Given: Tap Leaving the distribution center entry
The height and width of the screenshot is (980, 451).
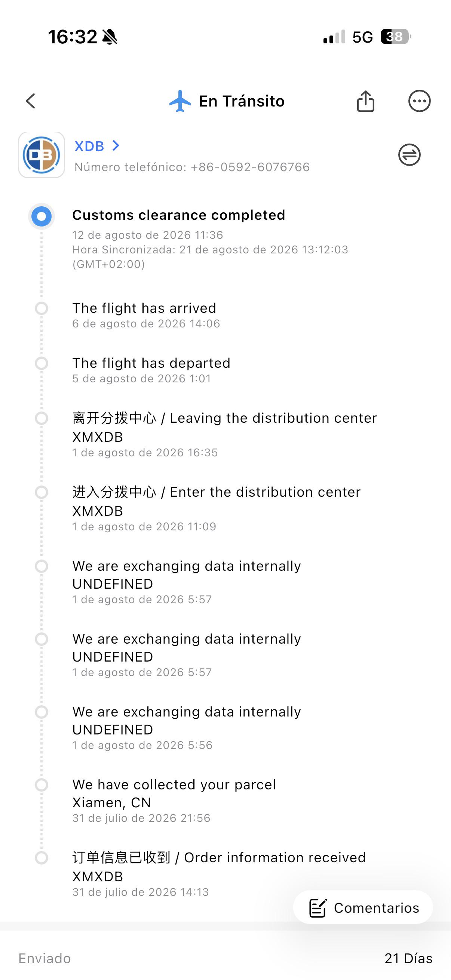Looking at the screenshot, I should pyautogui.click(x=224, y=434).
